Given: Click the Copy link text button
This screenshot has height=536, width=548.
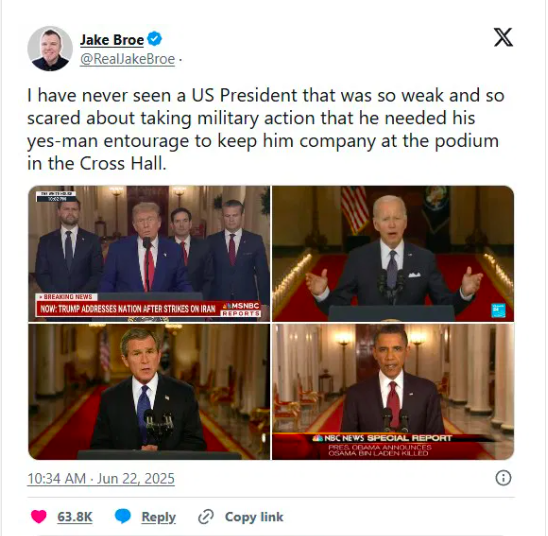Looking at the screenshot, I should (254, 517).
